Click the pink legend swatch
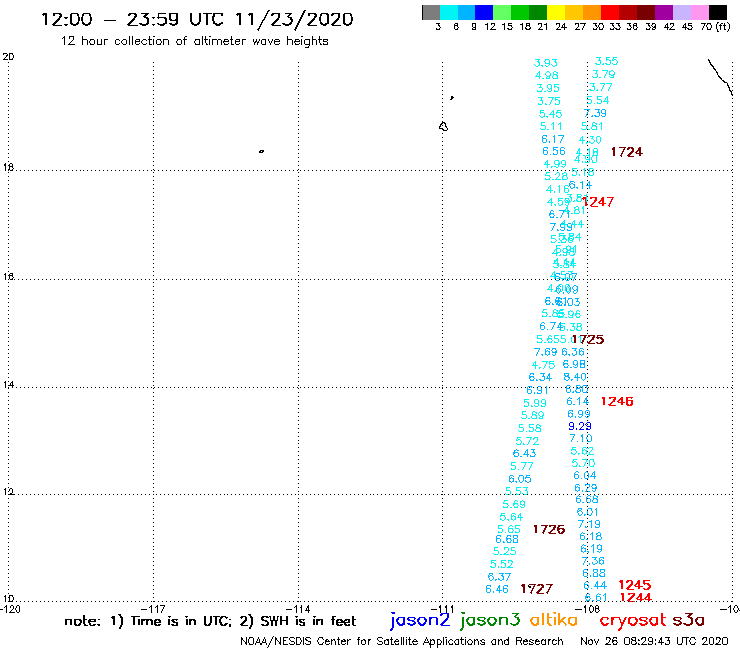 [x=700, y=12]
